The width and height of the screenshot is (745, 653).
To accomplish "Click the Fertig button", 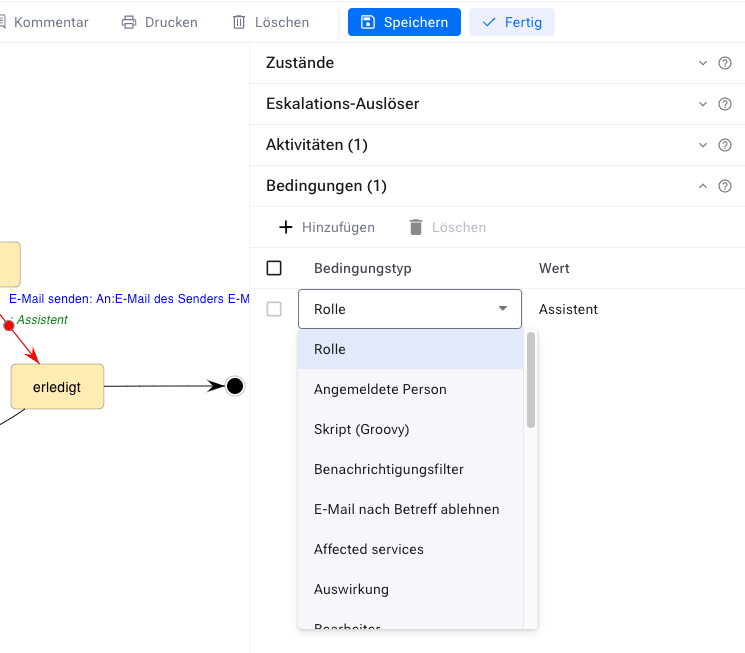I will tap(512, 22).
